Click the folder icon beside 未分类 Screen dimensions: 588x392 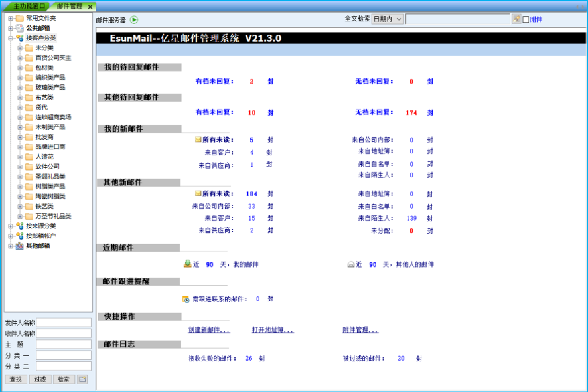[x=29, y=48]
